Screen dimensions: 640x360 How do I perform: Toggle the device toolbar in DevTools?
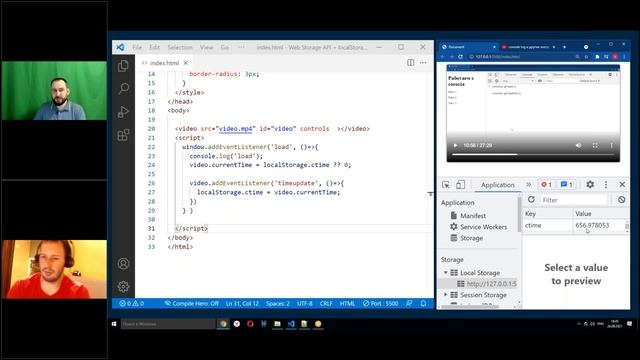(x=460, y=185)
